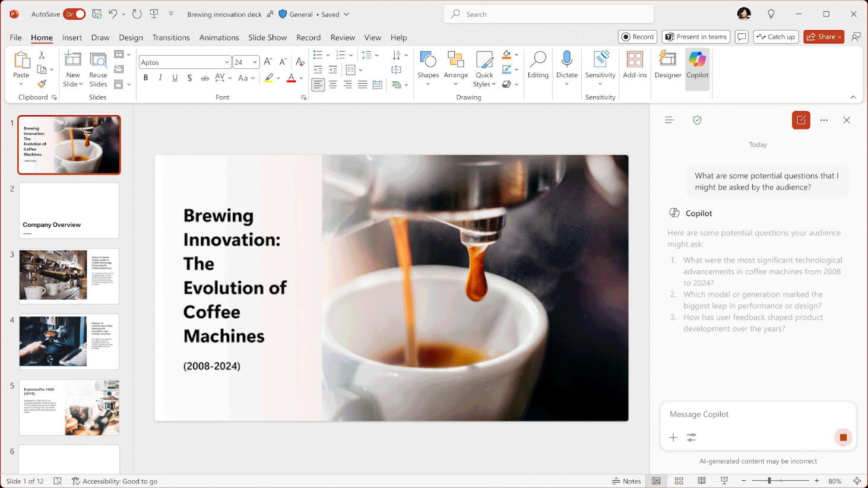Click Accessibility: Good to go status

click(115, 481)
